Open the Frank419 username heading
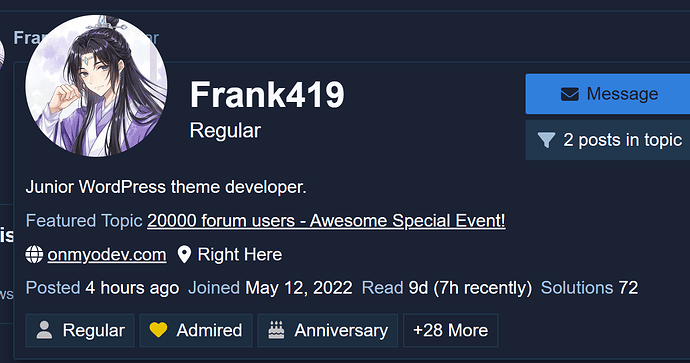This screenshot has width=690, height=363. (x=267, y=95)
